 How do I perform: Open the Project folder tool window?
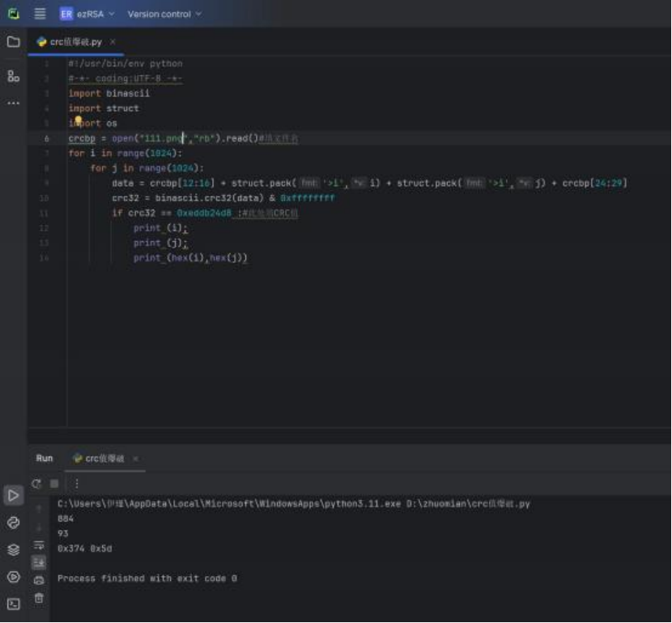pyautogui.click(x=13, y=42)
